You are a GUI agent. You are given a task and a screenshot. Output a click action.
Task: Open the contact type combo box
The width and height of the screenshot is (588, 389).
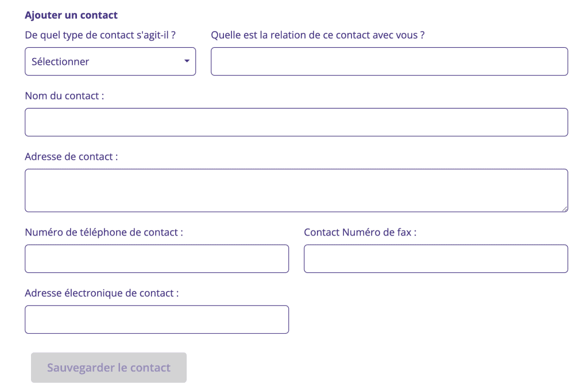pos(110,61)
